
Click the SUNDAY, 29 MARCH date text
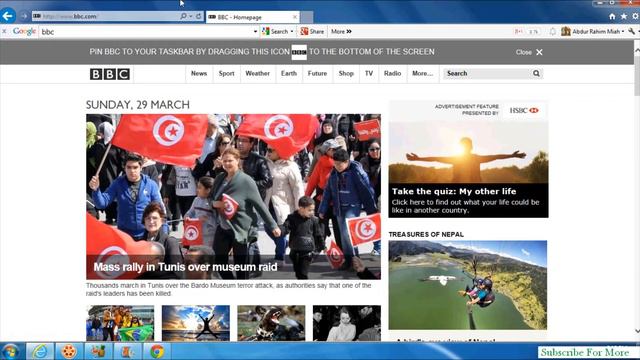click(x=138, y=105)
